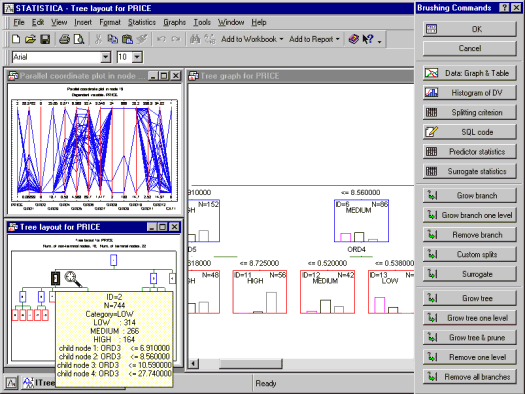
Task: Click Grow branch one level button
Action: [469, 215]
